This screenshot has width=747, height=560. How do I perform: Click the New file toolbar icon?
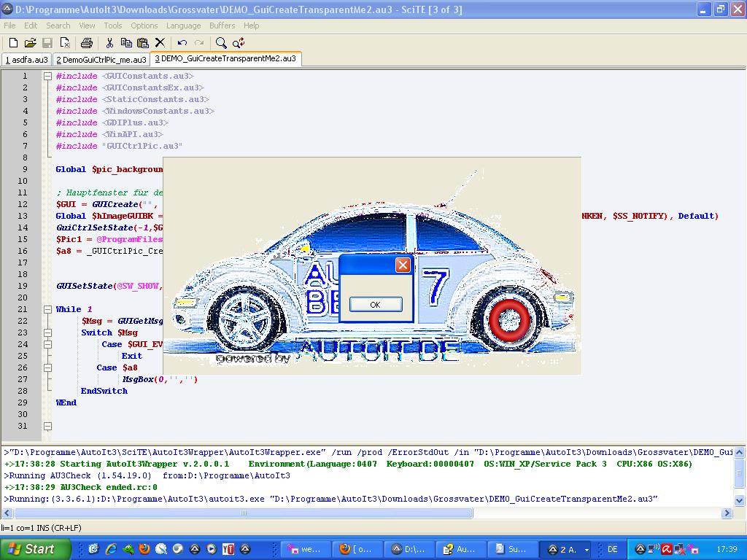tap(13, 43)
